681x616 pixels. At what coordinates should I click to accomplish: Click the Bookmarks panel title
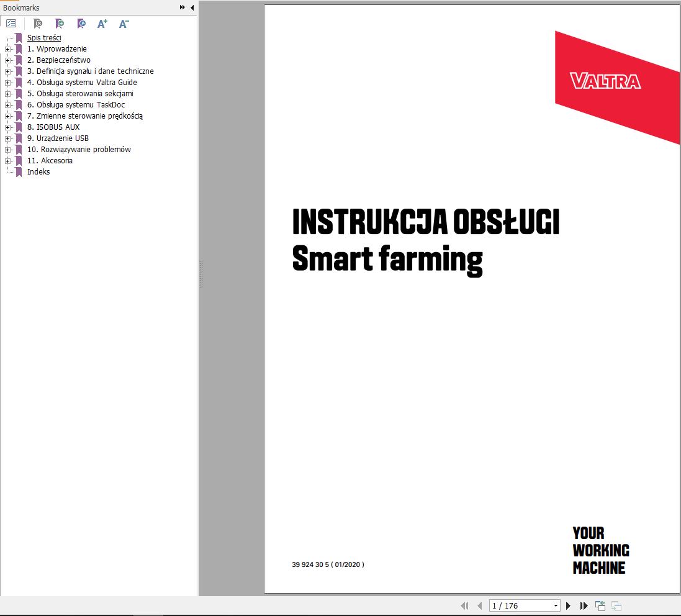[x=21, y=8]
